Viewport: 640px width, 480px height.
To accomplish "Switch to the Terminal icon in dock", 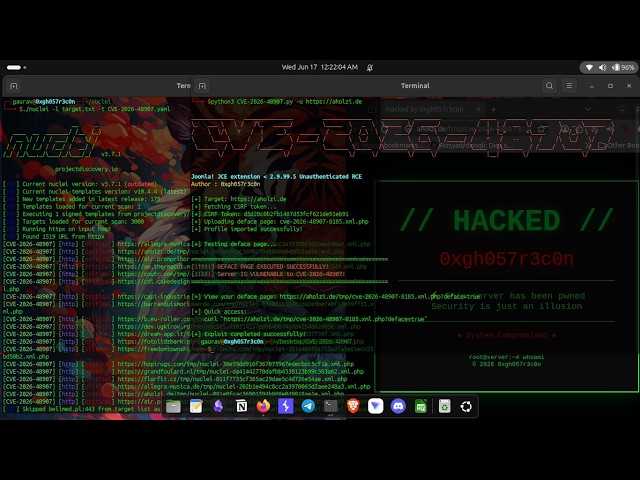I will coord(331,406).
